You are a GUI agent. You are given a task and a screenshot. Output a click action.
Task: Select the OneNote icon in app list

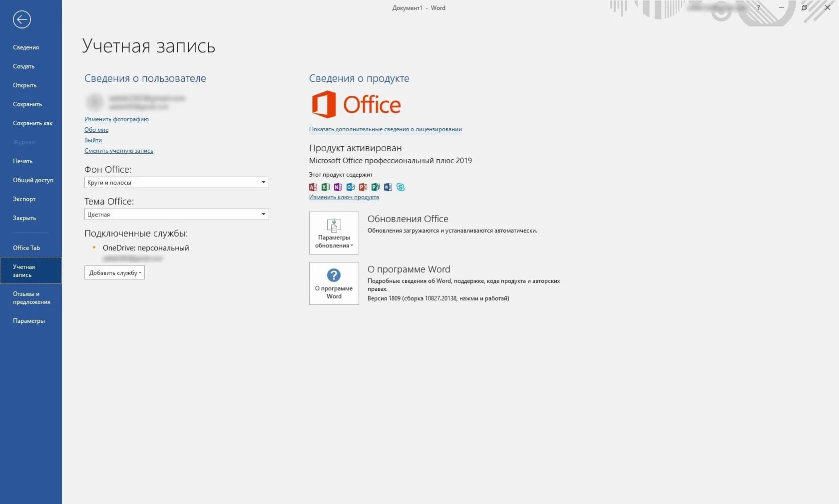point(338,187)
